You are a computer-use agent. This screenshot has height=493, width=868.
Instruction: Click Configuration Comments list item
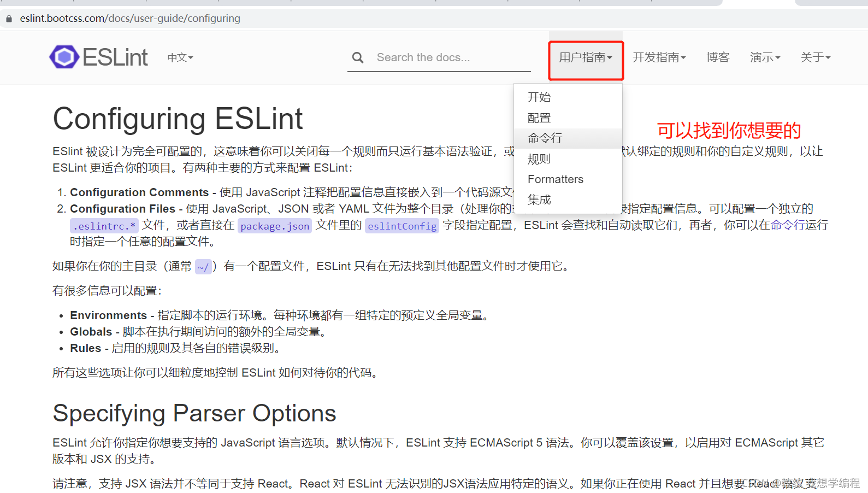coord(139,192)
